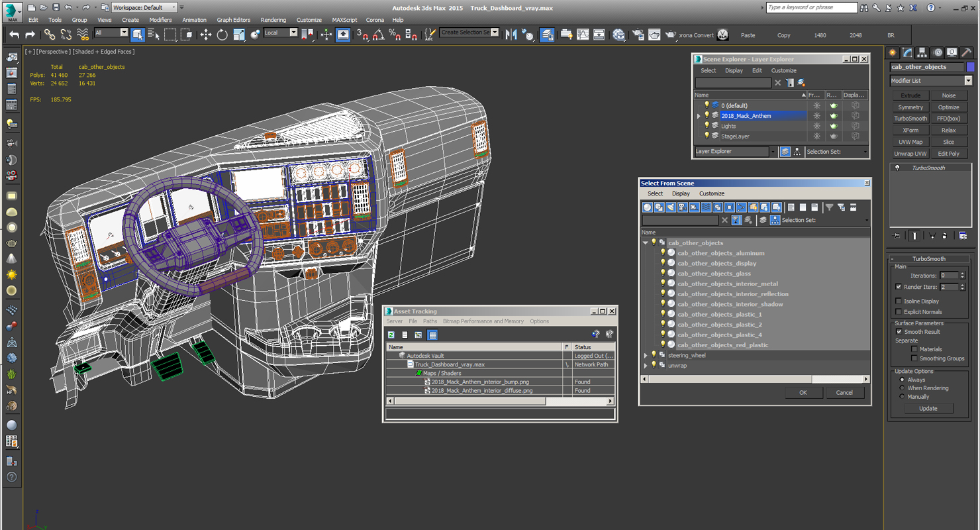Click Cancel in Select From Scene
The image size is (980, 530).
(844, 392)
